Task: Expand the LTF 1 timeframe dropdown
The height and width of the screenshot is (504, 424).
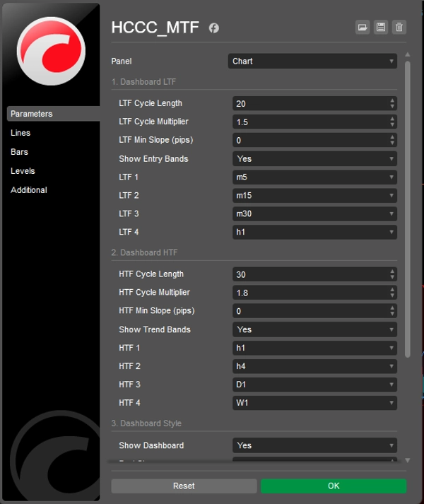Action: pyautogui.click(x=314, y=177)
